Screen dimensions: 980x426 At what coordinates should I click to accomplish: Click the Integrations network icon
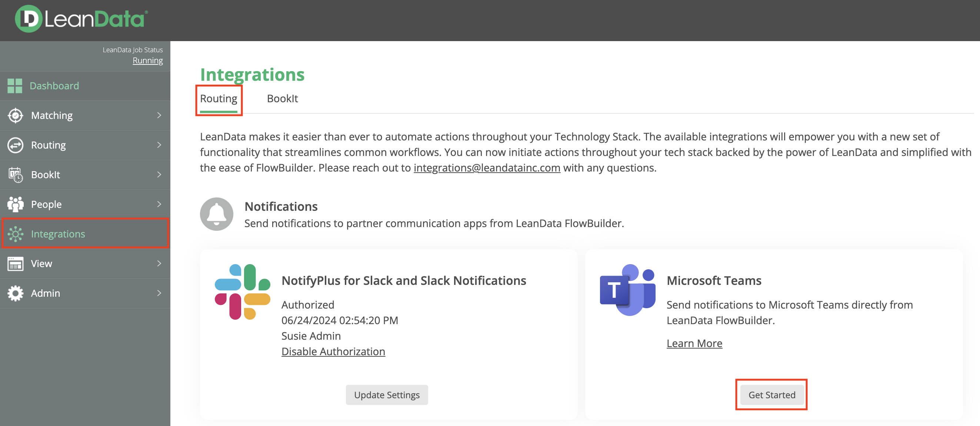point(15,234)
